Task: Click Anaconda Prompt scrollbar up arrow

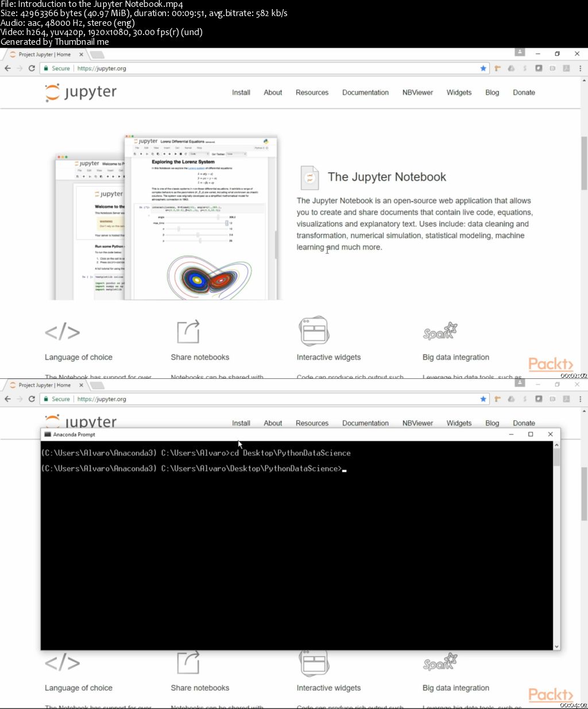Action: [556, 445]
